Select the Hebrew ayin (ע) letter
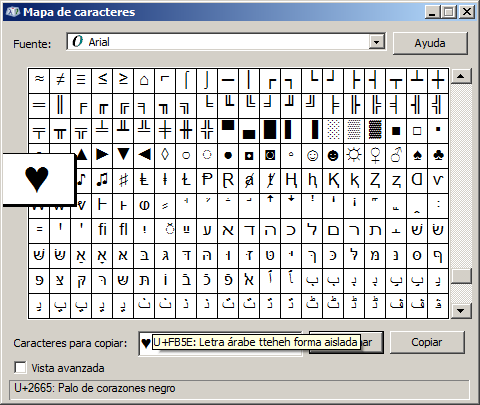The height and width of the screenshot is (405, 480). pos(207,230)
